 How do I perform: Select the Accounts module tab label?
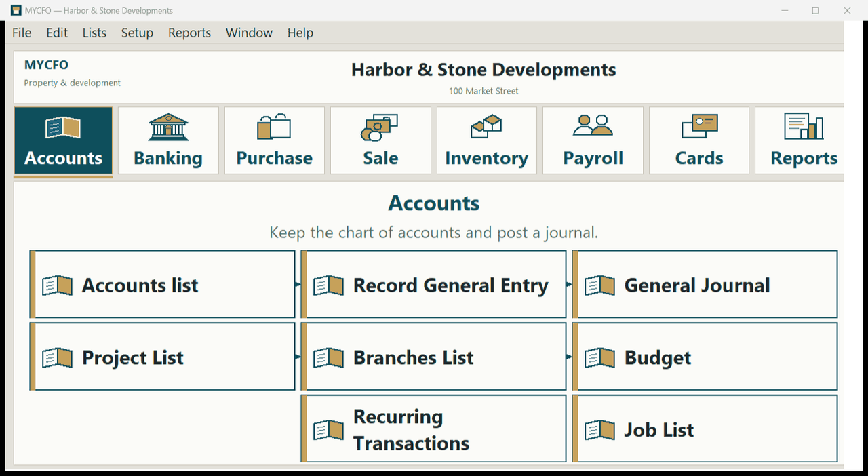tap(63, 158)
